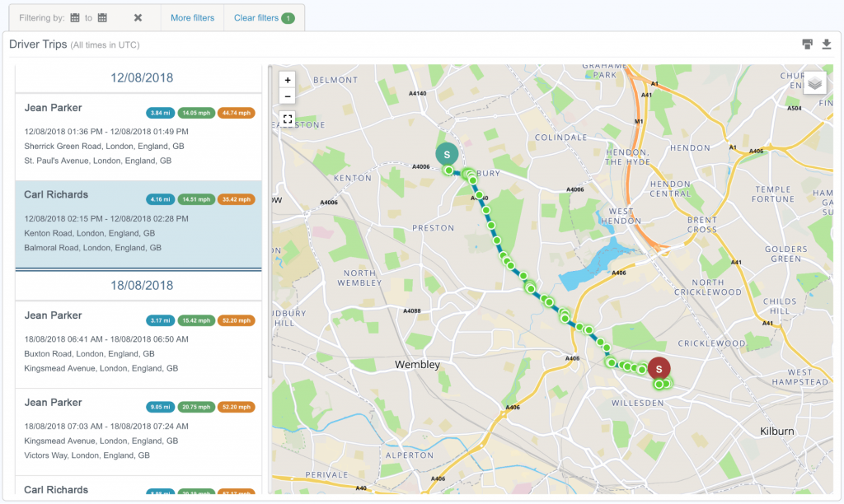Toggle fullscreen map view

pyautogui.click(x=288, y=119)
